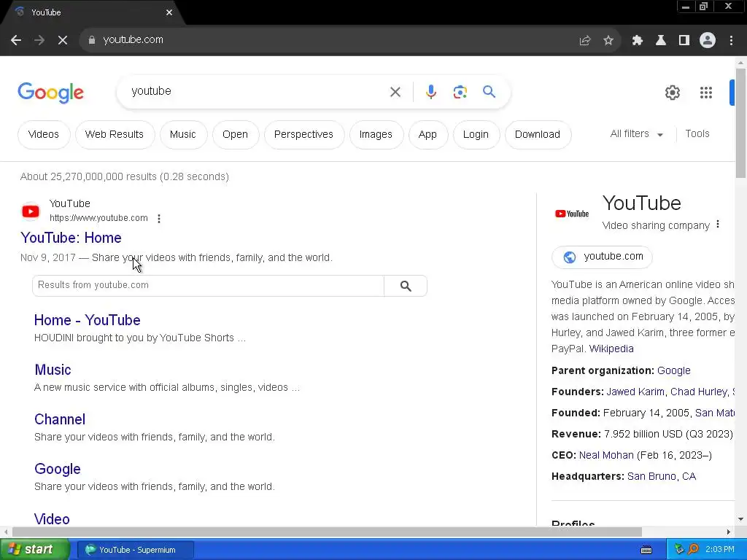Image resolution: width=747 pixels, height=560 pixels.
Task: Open the browser three-dot menu
Action: coord(731,41)
